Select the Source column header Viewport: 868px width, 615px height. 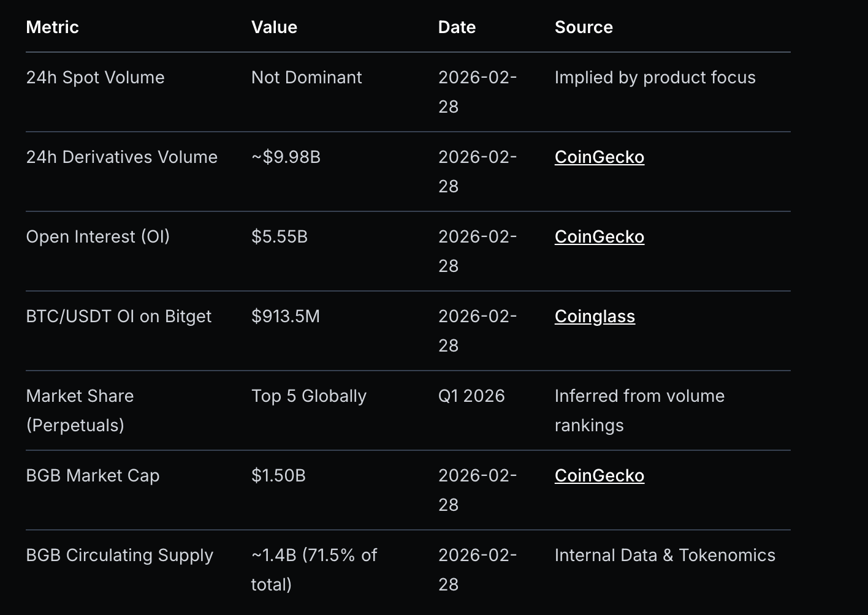coord(584,28)
